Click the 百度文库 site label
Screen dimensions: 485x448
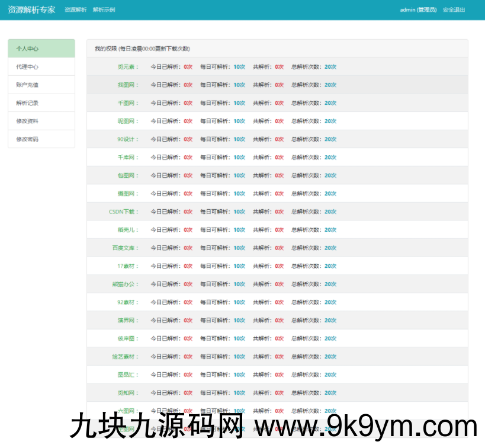126,248
